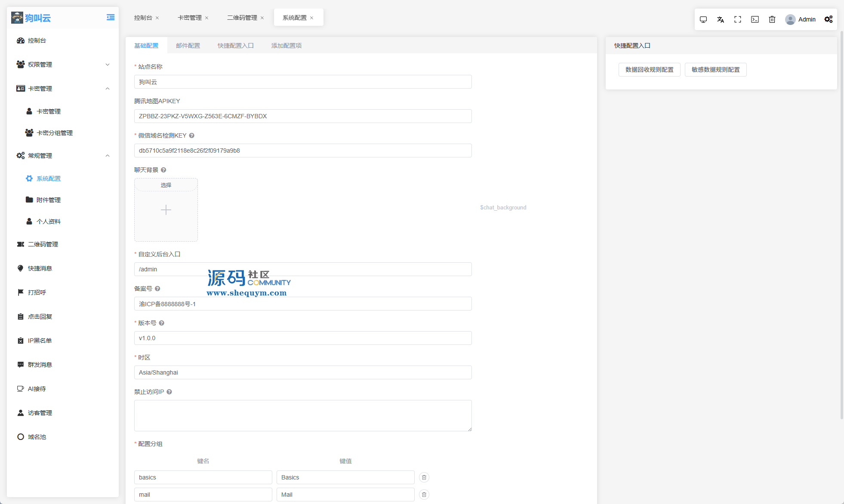Toggle fullscreen mode icon

click(x=738, y=19)
